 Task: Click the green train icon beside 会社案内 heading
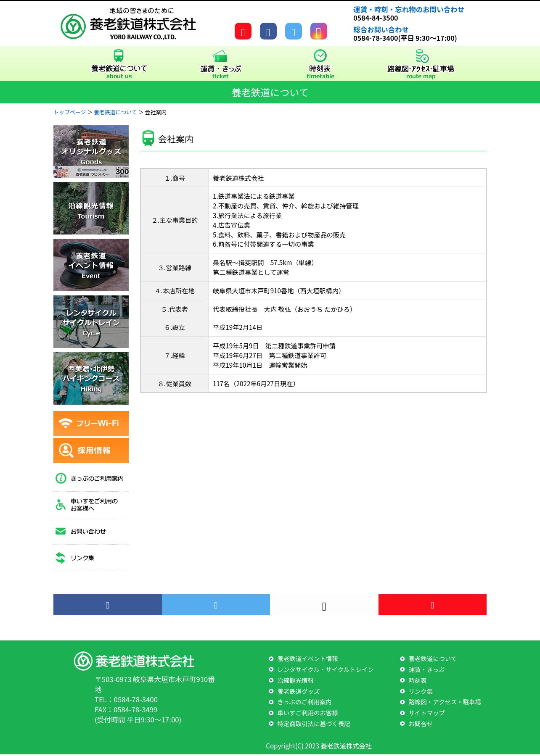[148, 138]
